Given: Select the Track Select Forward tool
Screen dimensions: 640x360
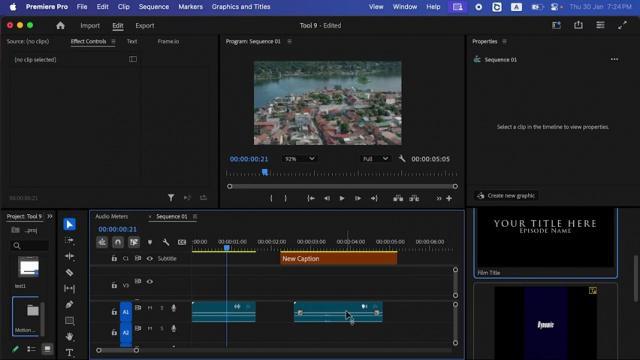Looking at the screenshot, I should (x=69, y=240).
